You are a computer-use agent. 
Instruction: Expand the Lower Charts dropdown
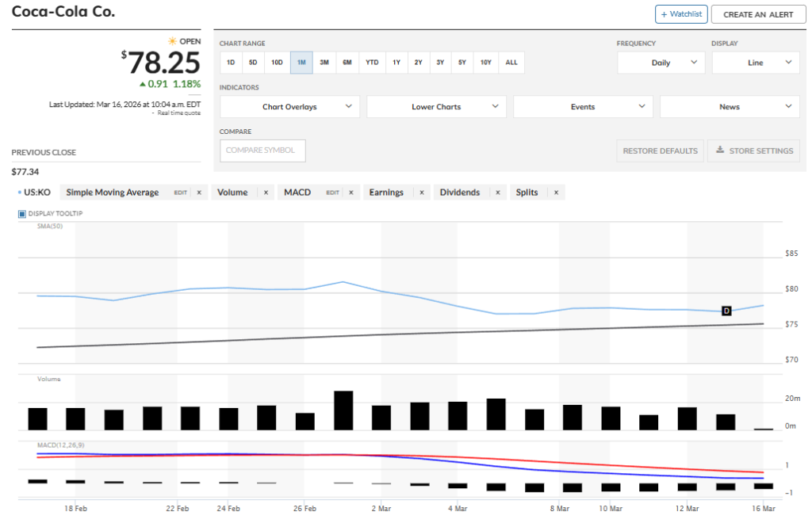click(436, 107)
